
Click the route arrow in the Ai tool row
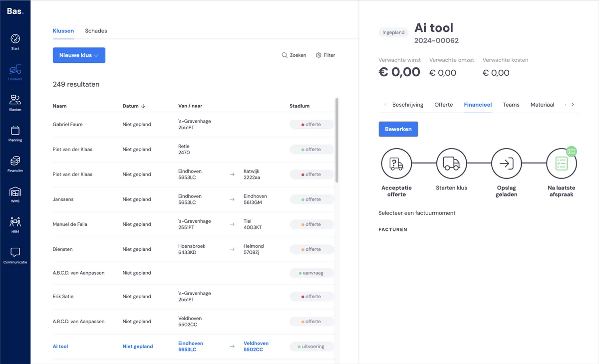[232, 347]
